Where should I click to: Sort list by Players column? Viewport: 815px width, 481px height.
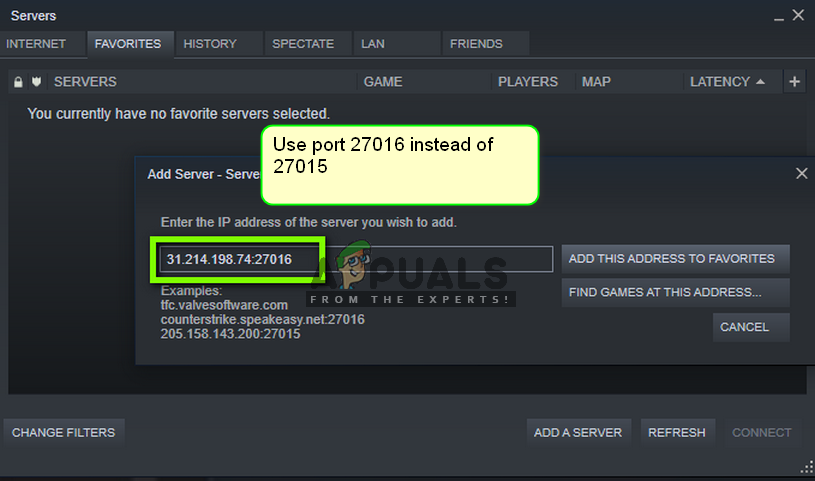coord(533,82)
